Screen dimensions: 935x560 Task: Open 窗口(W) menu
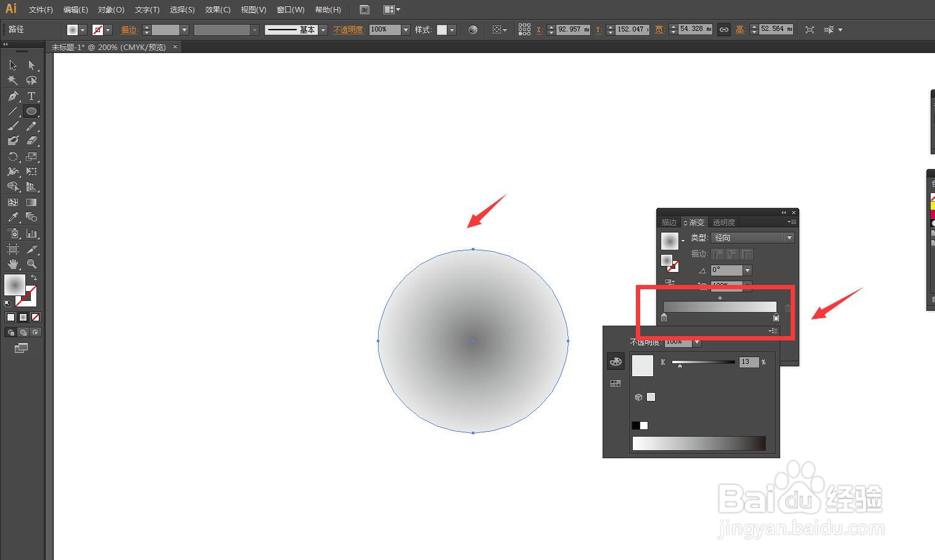pos(290,10)
